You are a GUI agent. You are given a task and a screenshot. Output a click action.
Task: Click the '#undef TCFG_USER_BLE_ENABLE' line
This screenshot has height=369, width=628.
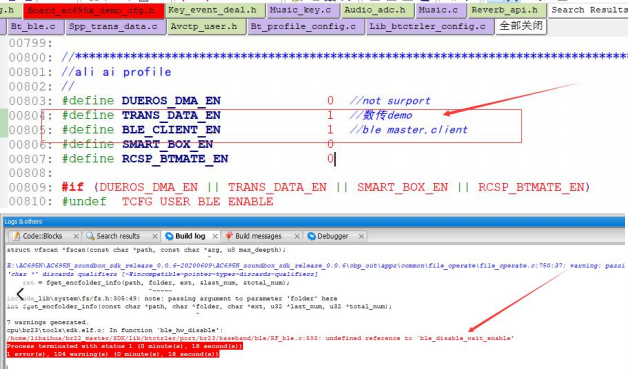(x=167, y=202)
